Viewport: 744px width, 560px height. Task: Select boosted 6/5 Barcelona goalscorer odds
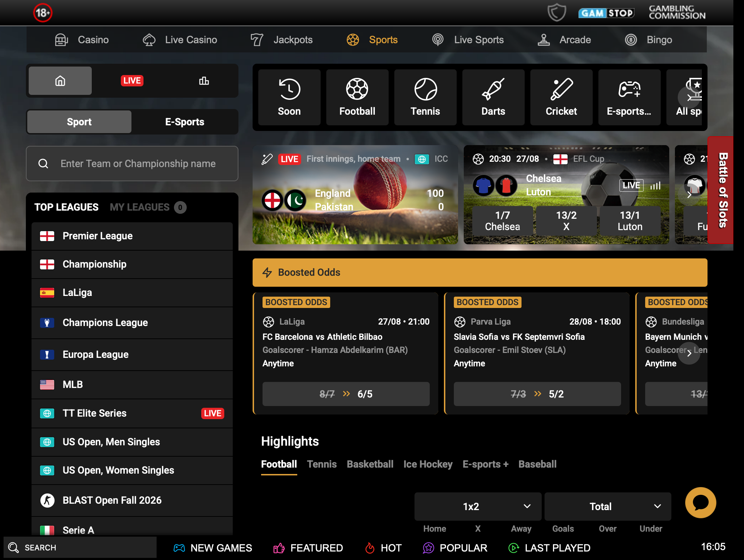tap(346, 394)
